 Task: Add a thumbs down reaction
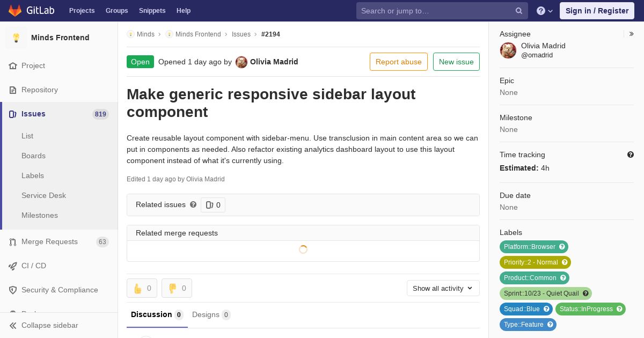pos(177,288)
